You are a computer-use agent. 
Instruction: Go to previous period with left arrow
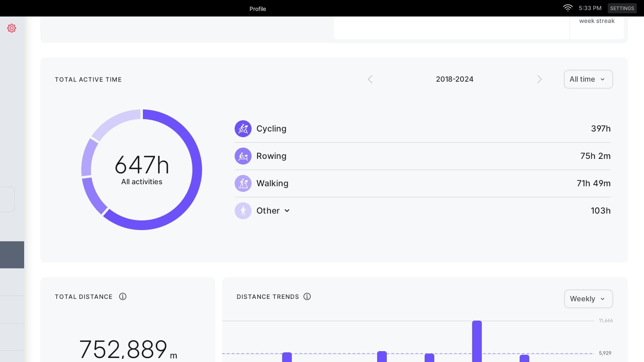(x=370, y=79)
